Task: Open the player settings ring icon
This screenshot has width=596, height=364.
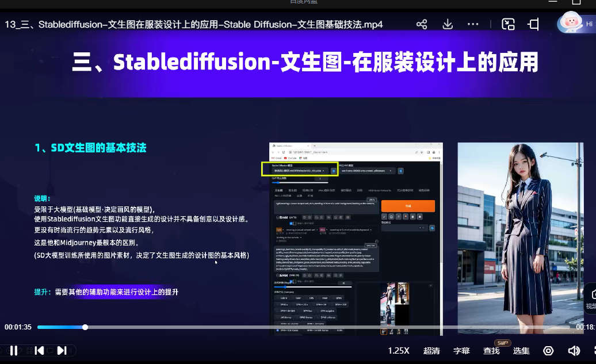Action: [x=548, y=351]
